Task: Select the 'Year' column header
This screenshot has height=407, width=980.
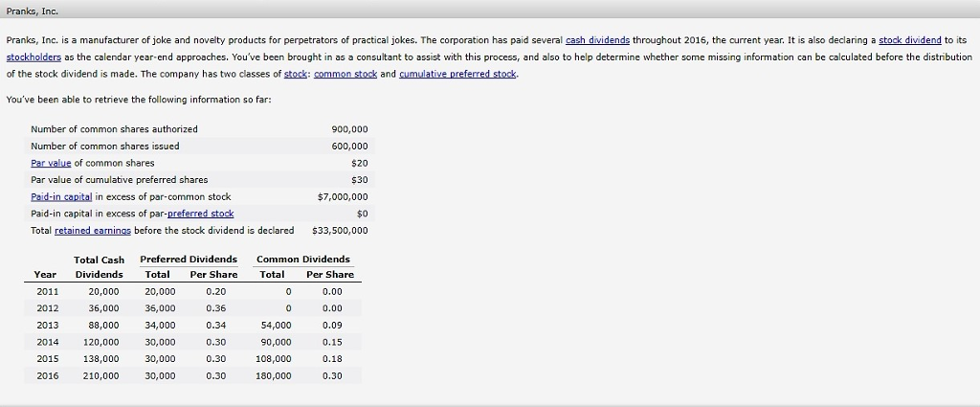Action: click(x=46, y=275)
